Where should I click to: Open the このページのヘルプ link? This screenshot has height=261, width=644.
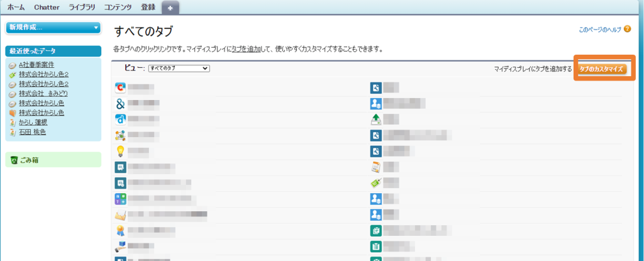(599, 30)
